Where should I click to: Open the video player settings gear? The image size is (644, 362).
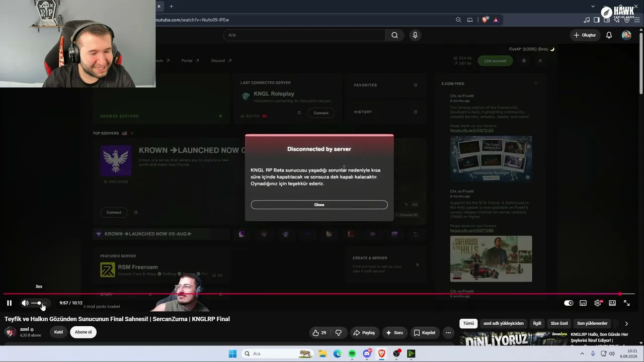click(598, 303)
